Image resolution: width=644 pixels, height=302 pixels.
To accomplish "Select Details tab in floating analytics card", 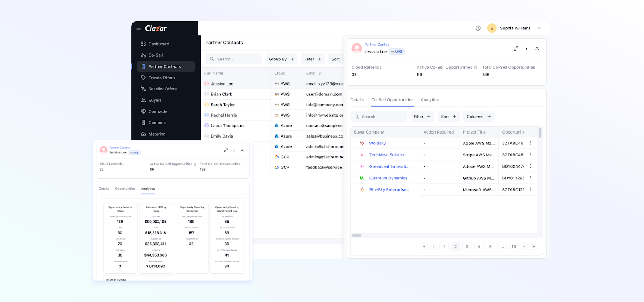I will (x=104, y=189).
